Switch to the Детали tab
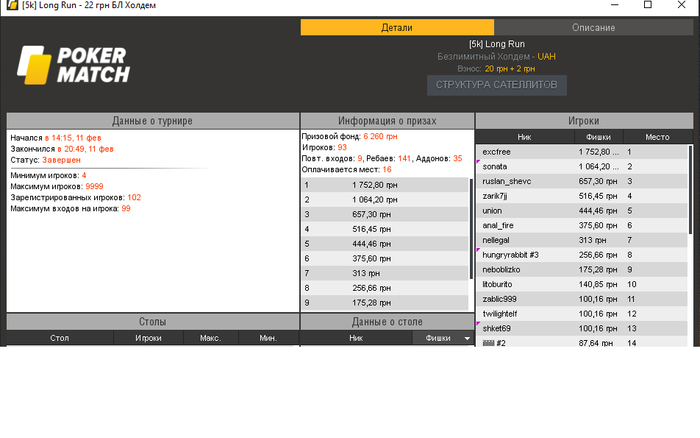700x438 pixels. pyautogui.click(x=397, y=27)
